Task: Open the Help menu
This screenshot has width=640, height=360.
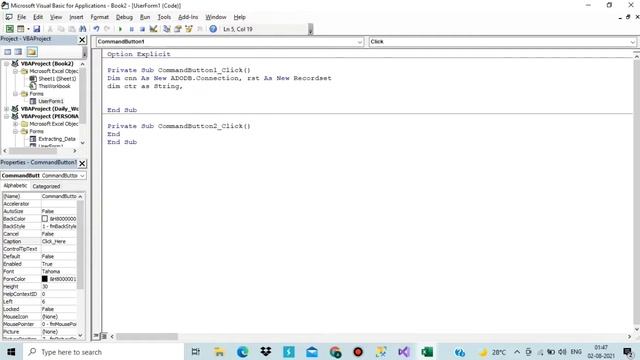Action: click(x=240, y=17)
